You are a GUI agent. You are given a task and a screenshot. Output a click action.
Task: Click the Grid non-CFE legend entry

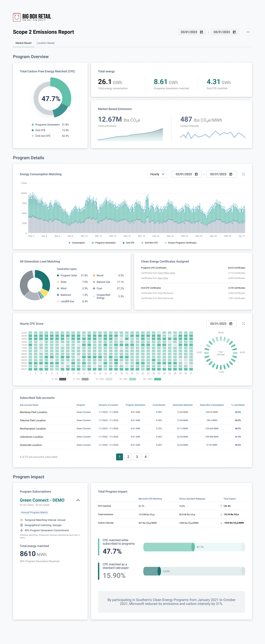(50, 136)
